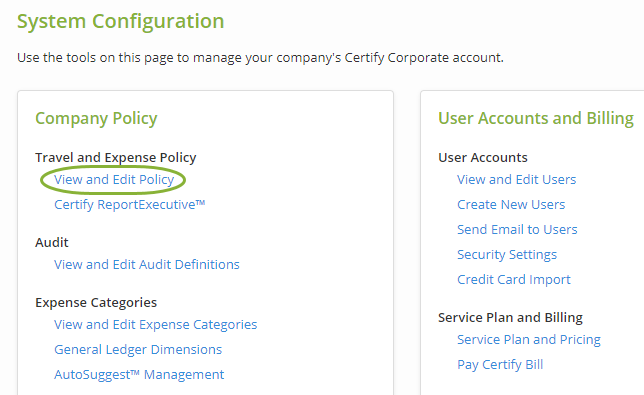Open Credit Card Import link
This screenshot has width=644, height=395.
click(514, 280)
